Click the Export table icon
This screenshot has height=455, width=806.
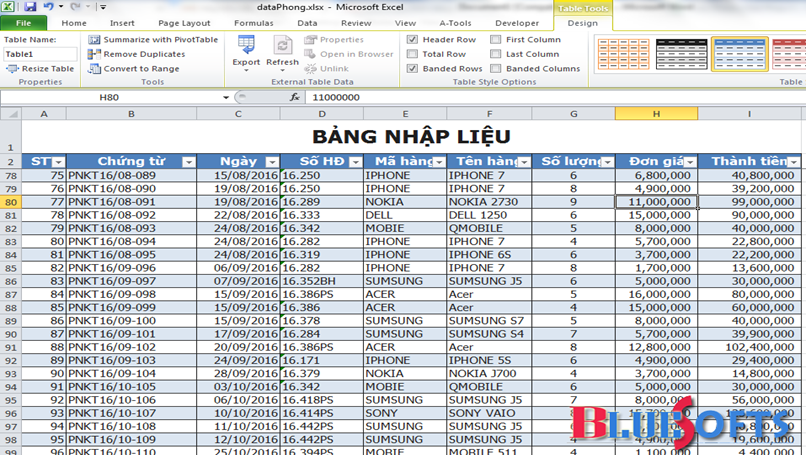point(246,45)
